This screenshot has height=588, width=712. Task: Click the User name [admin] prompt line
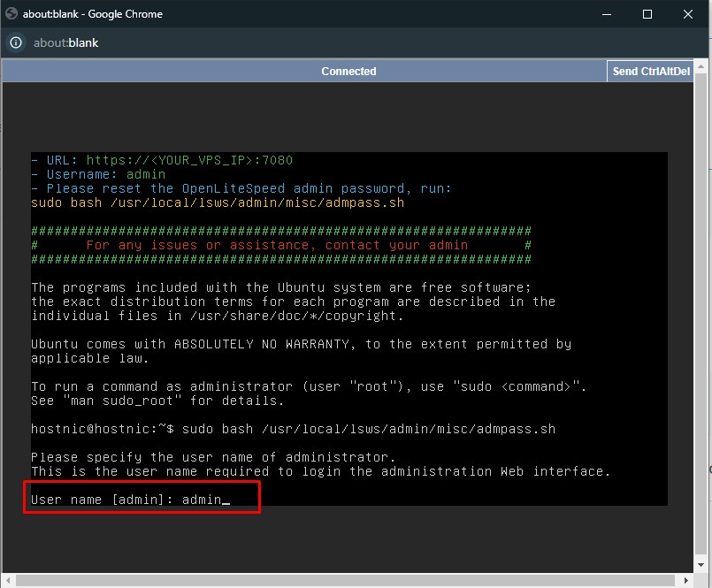pos(130,500)
